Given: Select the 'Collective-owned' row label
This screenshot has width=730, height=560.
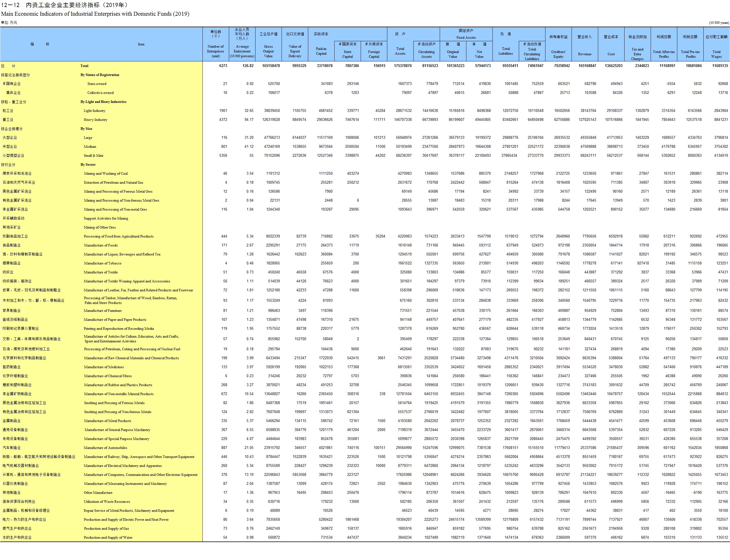Looking at the screenshot, I should click(100, 93).
